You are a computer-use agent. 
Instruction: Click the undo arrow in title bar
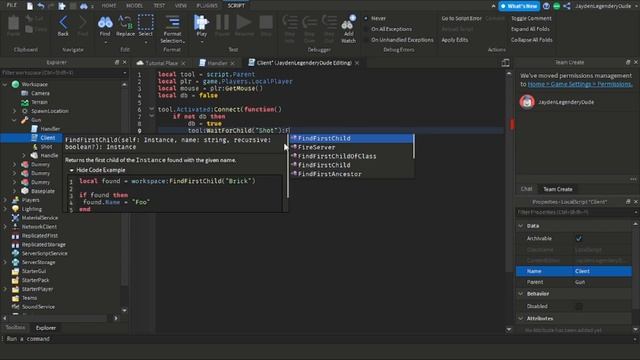coord(41,6)
